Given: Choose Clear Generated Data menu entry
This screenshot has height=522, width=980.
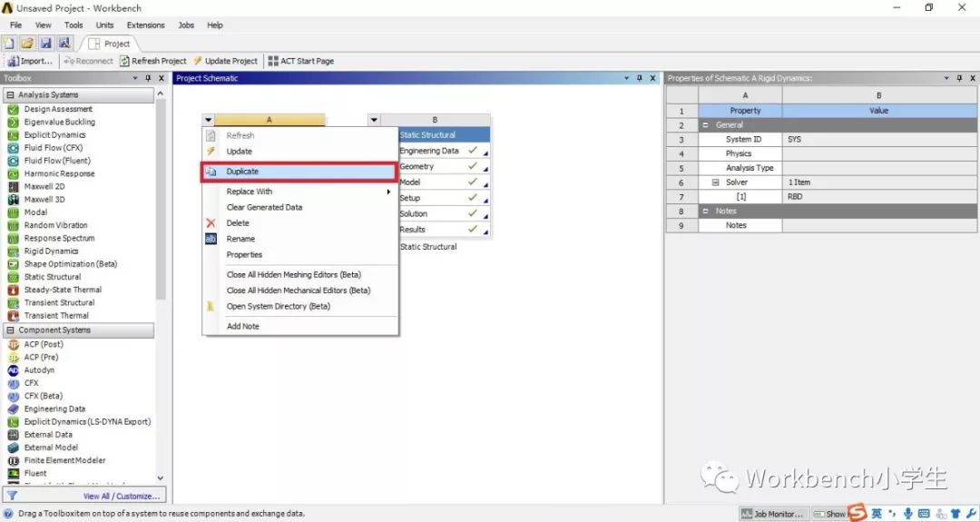Looking at the screenshot, I should click(x=300, y=207).
